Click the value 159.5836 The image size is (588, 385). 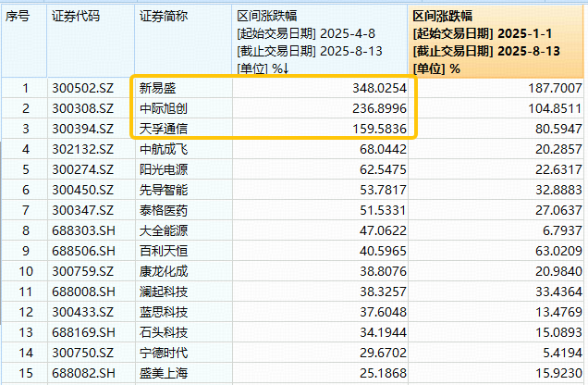379,129
